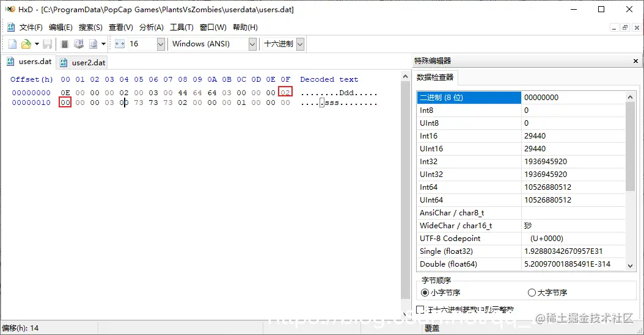The height and width of the screenshot is (335, 644).
Task: Click the Double (float64) value
Action: point(567,264)
